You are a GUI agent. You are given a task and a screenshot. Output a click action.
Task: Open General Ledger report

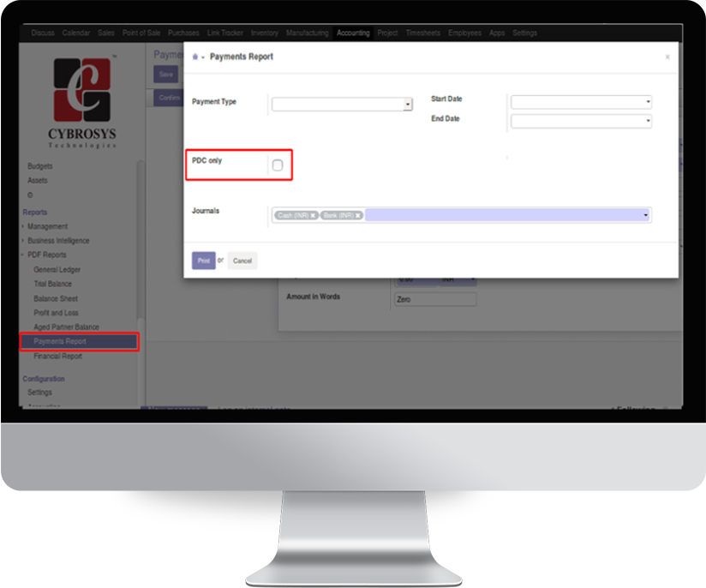(x=57, y=269)
